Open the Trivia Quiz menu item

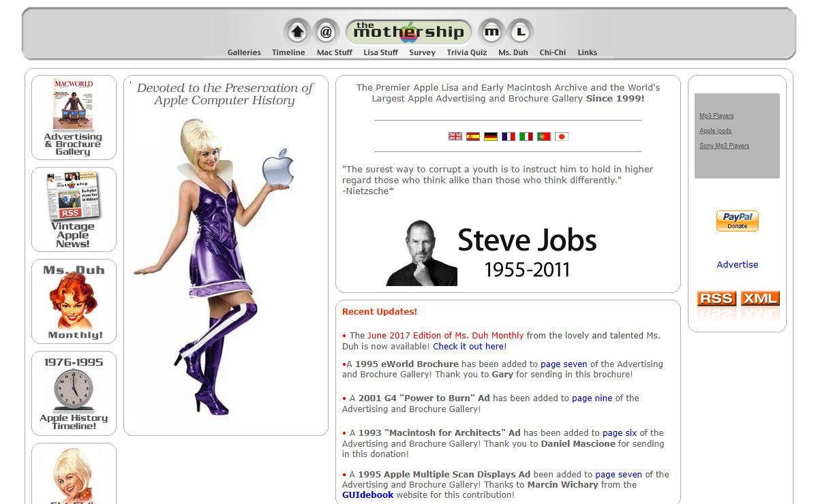coord(467,52)
